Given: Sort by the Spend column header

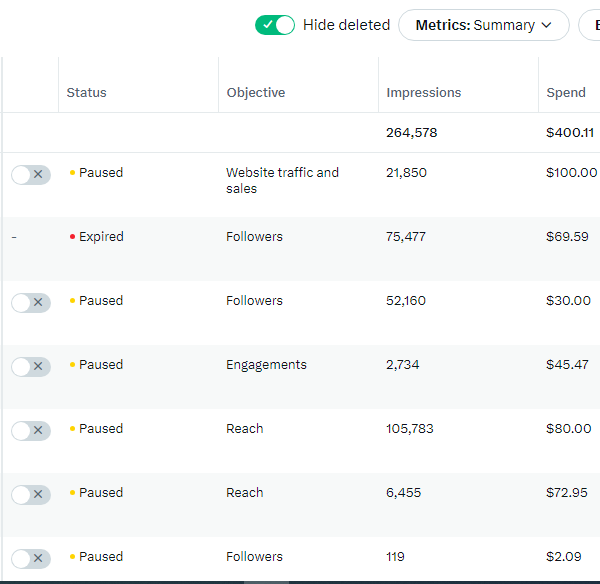Looking at the screenshot, I should (x=566, y=93).
